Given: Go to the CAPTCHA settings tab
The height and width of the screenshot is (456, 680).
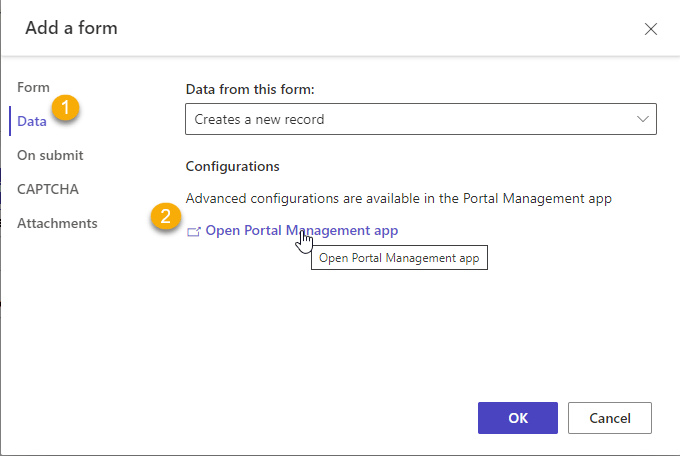Looking at the screenshot, I should coord(47,189).
